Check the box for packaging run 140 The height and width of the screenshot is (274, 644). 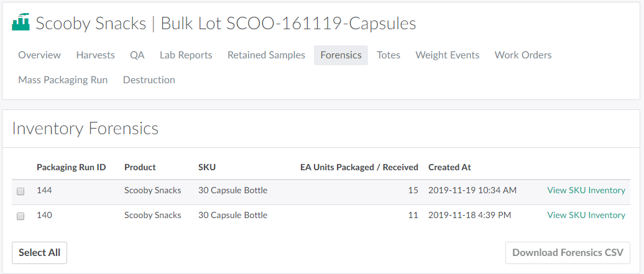point(21,216)
